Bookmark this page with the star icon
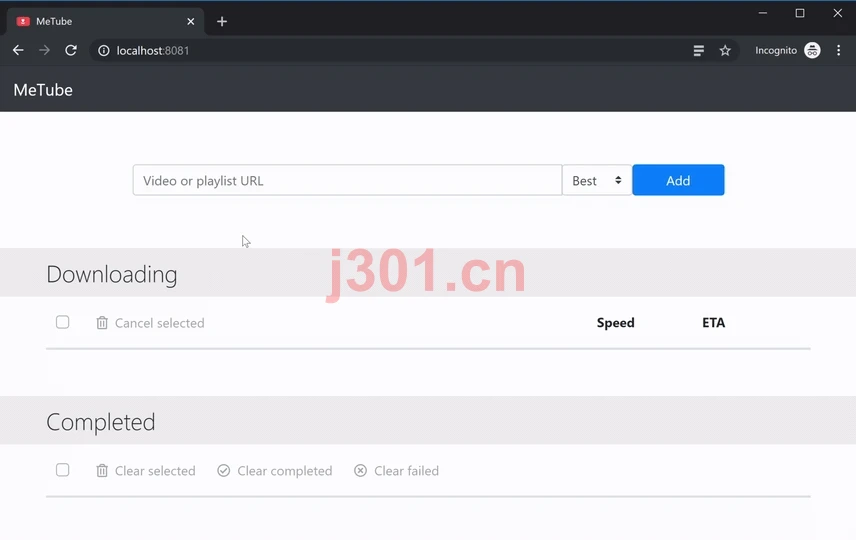Screen dimensions: 856x540 725,51
